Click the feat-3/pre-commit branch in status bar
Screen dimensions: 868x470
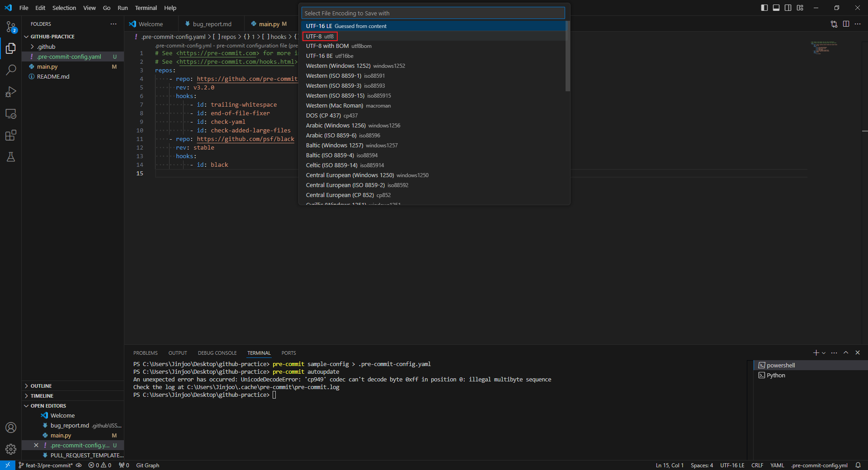pos(46,465)
